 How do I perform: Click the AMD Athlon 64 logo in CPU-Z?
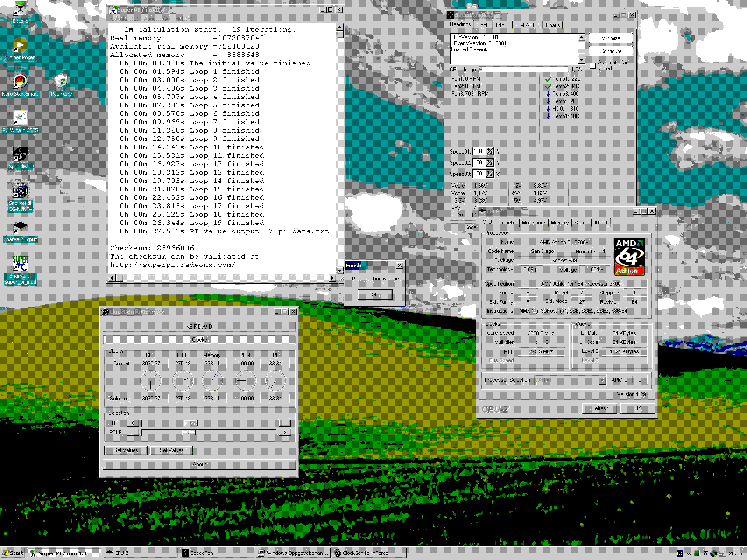click(629, 257)
